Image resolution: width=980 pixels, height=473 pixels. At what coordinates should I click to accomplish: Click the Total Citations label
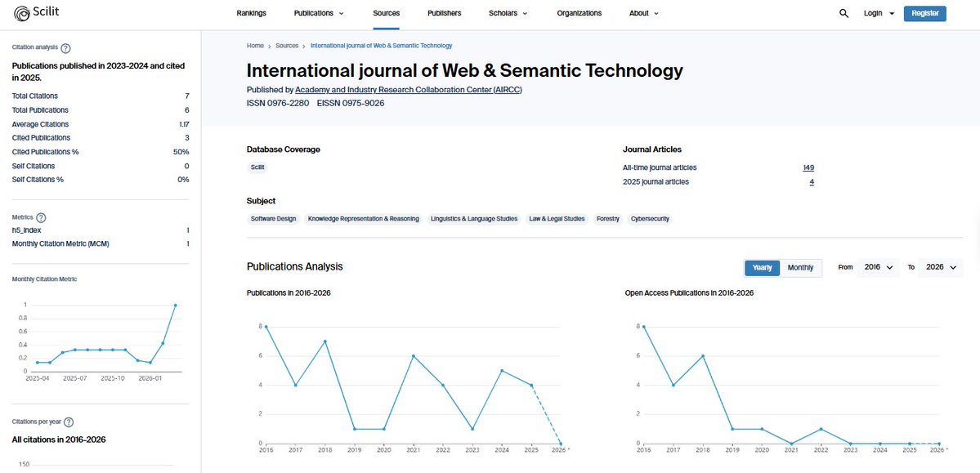[x=35, y=96]
